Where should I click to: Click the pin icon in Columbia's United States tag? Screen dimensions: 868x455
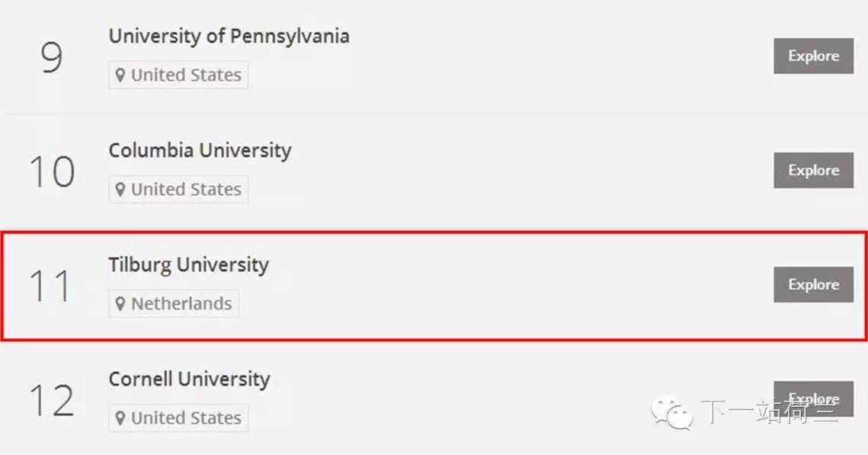coord(120,190)
